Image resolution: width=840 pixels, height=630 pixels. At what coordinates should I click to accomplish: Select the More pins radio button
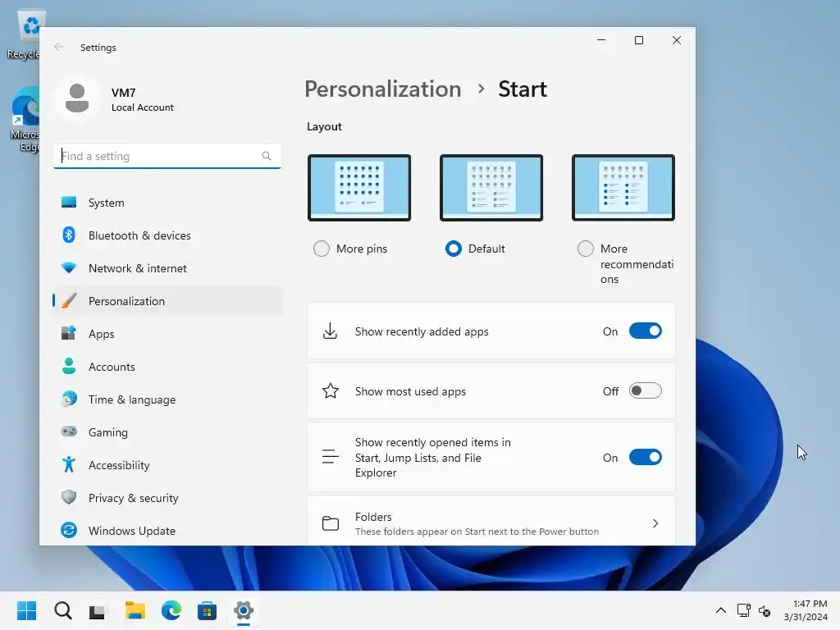[x=322, y=249]
